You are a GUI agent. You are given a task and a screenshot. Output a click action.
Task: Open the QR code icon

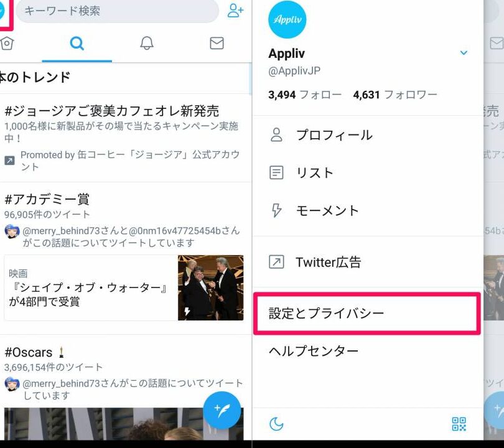(459, 424)
